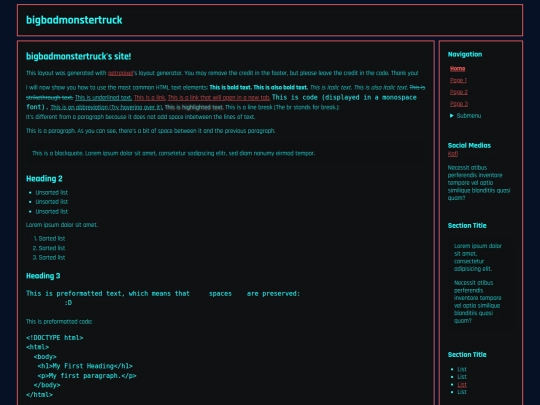Click "Lorem ipsum dolor sit amet." paragraph under Heading 2
Viewport: 540px width, 405px height.
tap(62, 225)
